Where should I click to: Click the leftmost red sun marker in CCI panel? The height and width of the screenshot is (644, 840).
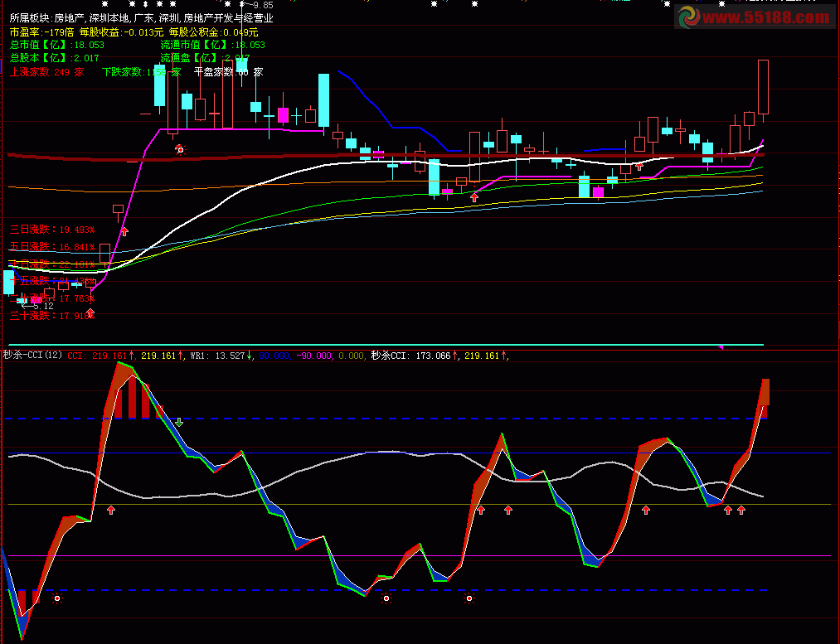(x=56, y=598)
